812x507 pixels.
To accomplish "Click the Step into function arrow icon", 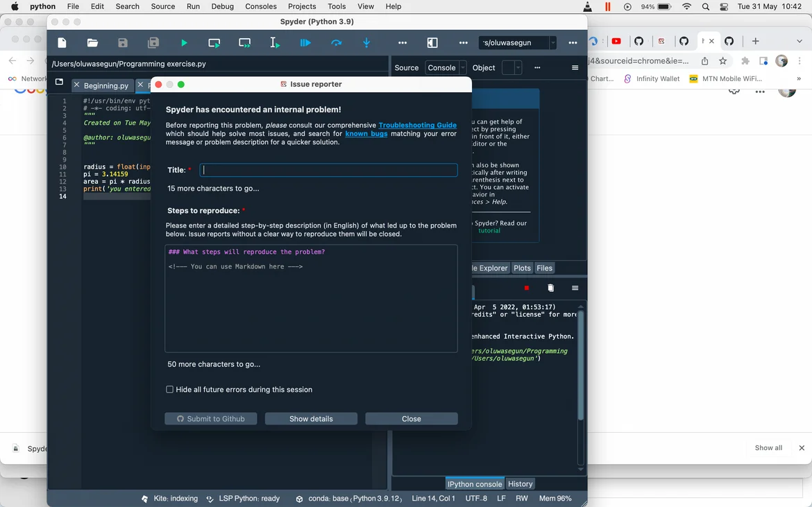I will click(x=366, y=43).
